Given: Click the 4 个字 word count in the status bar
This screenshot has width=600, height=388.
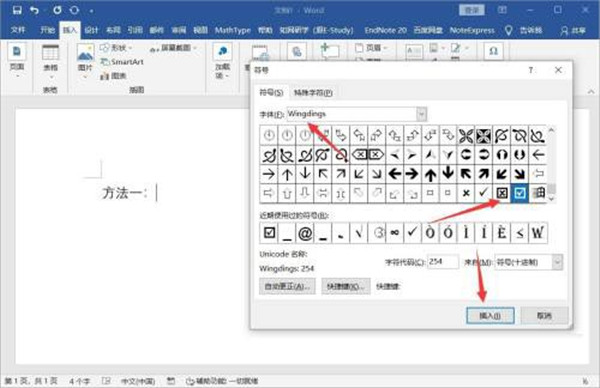Looking at the screenshot, I should click(80, 381).
